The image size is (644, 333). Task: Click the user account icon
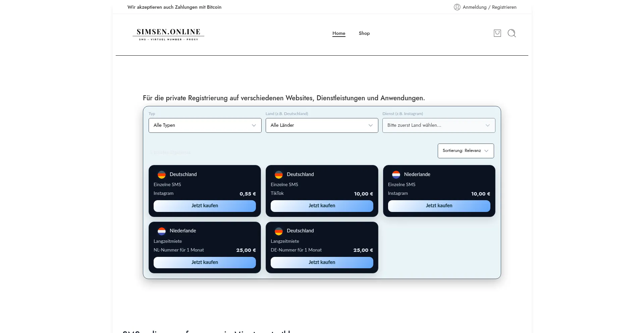point(457,7)
